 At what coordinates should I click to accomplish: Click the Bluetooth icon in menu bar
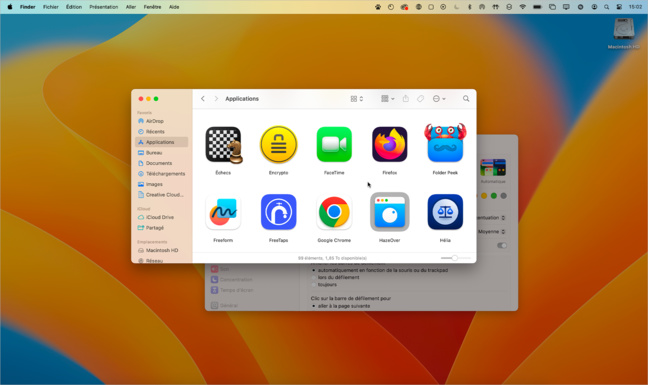click(x=469, y=7)
